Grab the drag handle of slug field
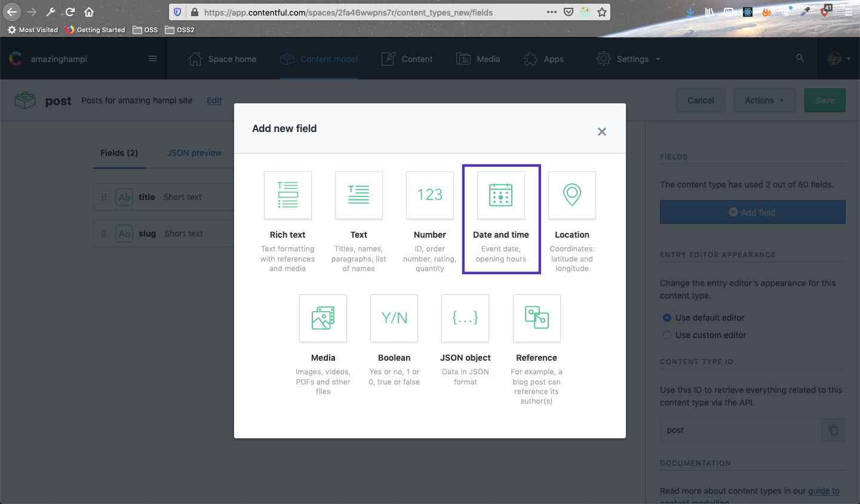Image resolution: width=860 pixels, height=504 pixels. point(104,233)
